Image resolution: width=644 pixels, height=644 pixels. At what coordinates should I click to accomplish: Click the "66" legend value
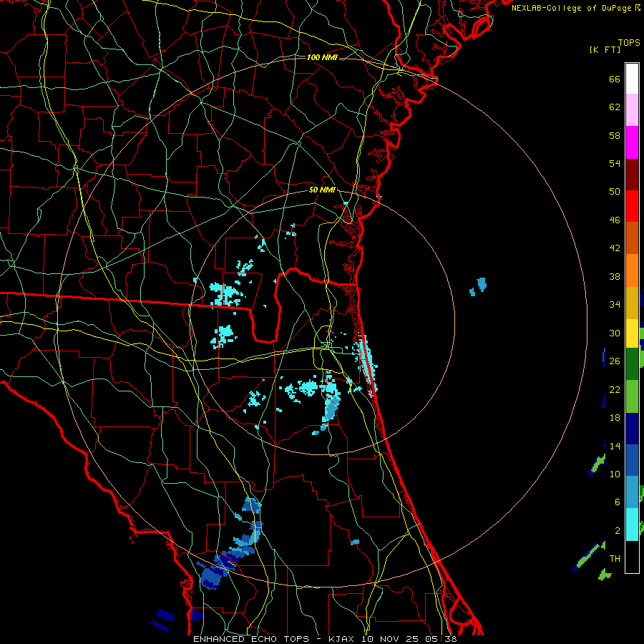point(615,79)
